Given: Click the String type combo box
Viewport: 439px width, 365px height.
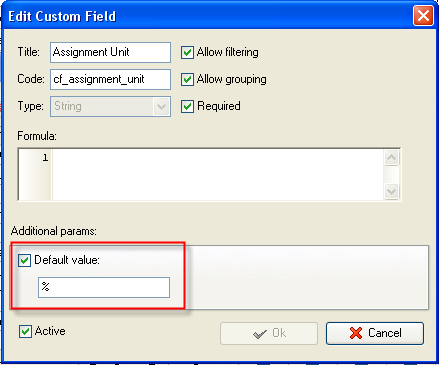Looking at the screenshot, I should click(110, 107).
